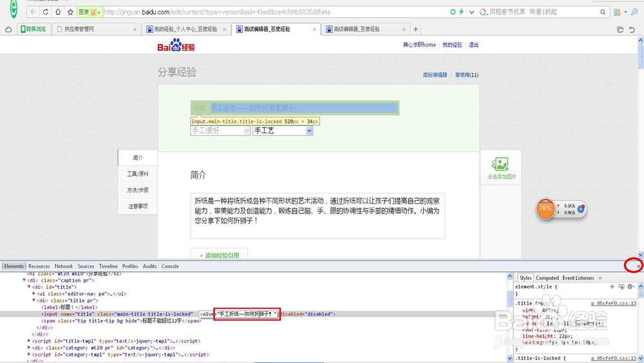Click the Baidu 经验 logo
The height and width of the screenshot is (363, 644).
click(176, 45)
